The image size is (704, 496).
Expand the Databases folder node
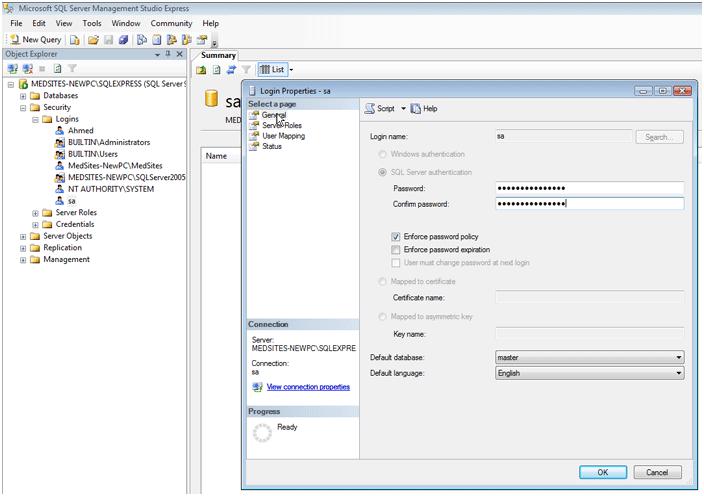pyautogui.click(x=23, y=96)
